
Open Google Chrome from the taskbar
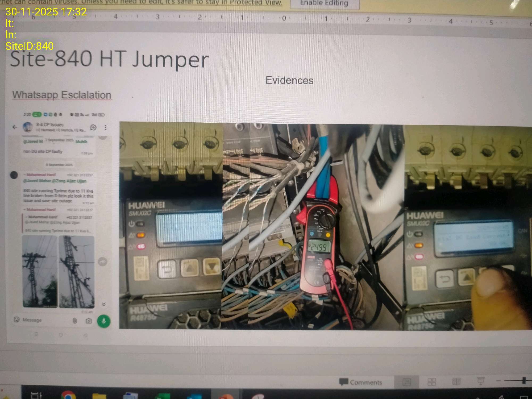click(x=68, y=396)
